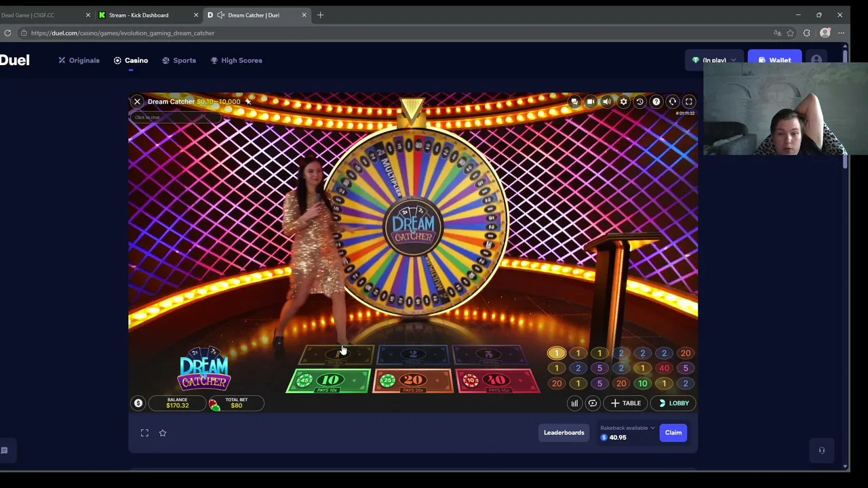Close the Dead Game | CSGF.CC tab

(87, 15)
